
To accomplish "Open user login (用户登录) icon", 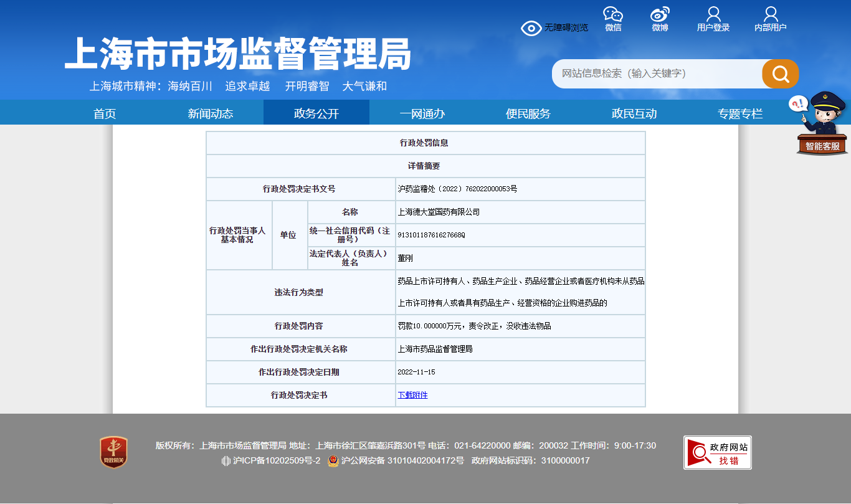I will click(713, 14).
